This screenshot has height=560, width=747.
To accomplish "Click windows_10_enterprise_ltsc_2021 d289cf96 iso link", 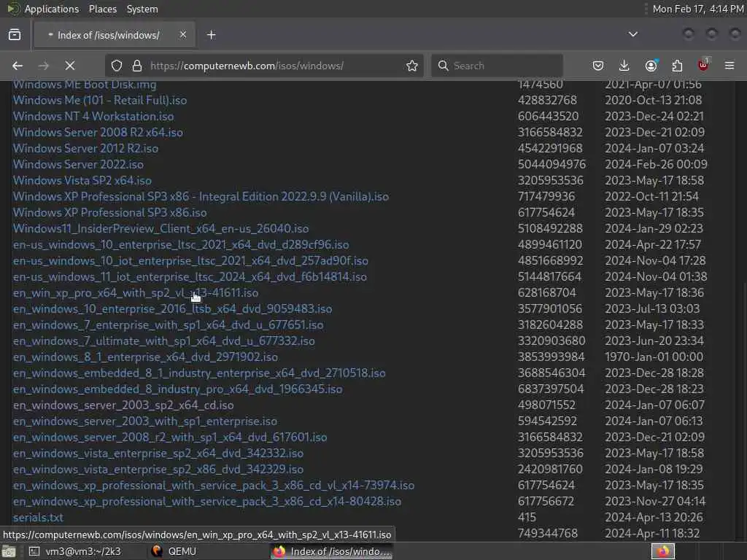I will (181, 245).
